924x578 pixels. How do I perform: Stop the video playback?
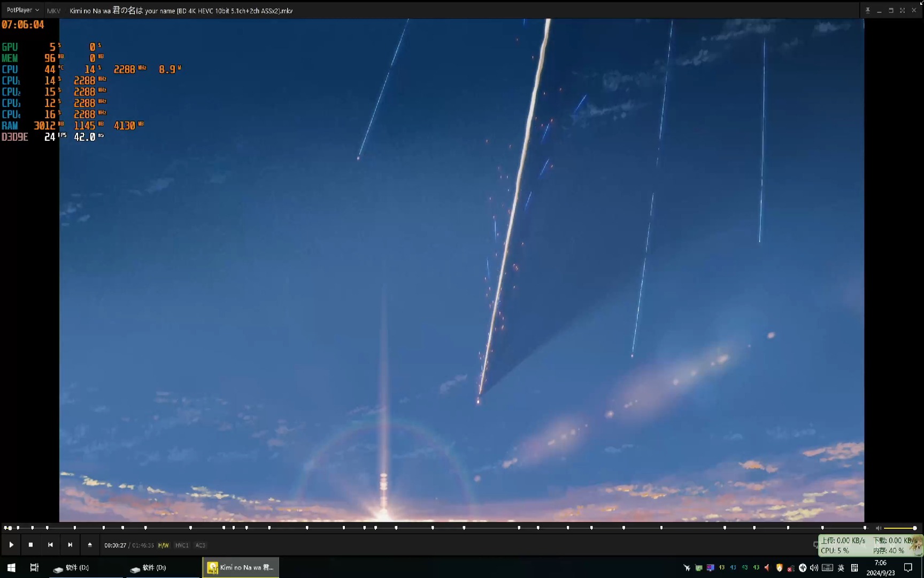click(x=30, y=545)
